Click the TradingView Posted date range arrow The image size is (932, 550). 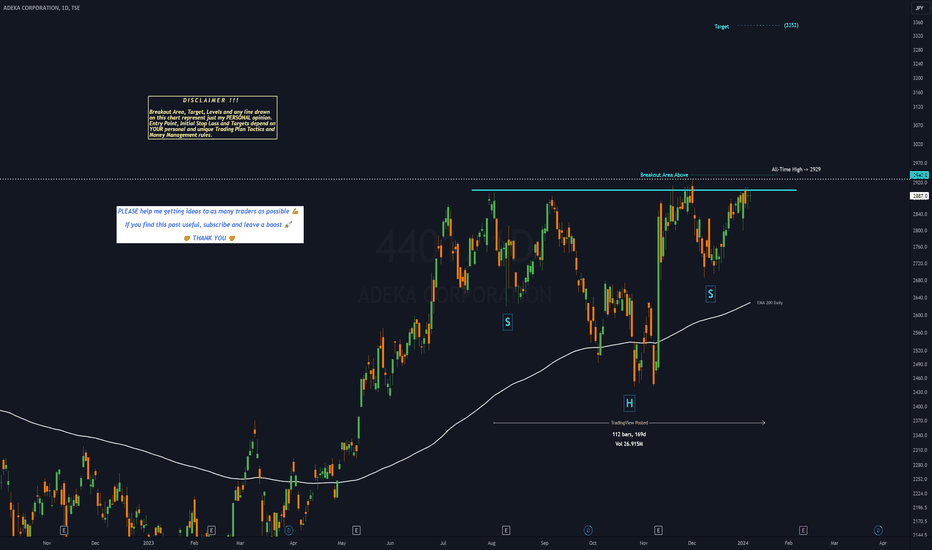(x=629, y=423)
